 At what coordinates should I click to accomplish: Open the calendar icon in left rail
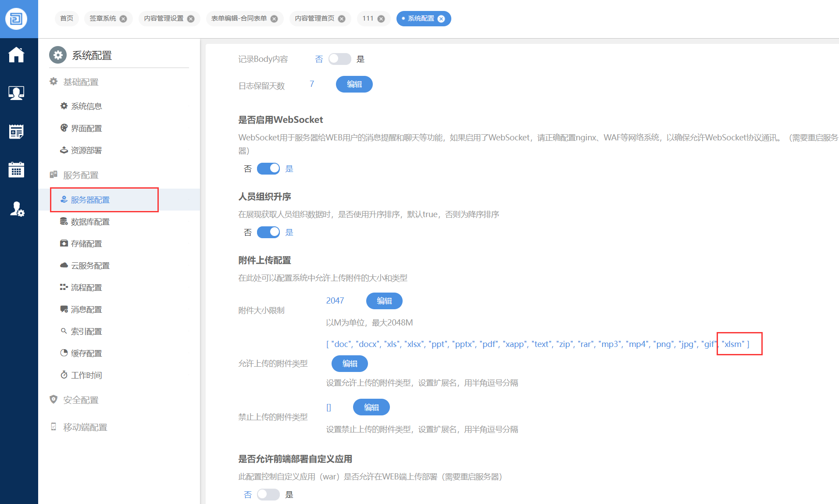pos(16,170)
